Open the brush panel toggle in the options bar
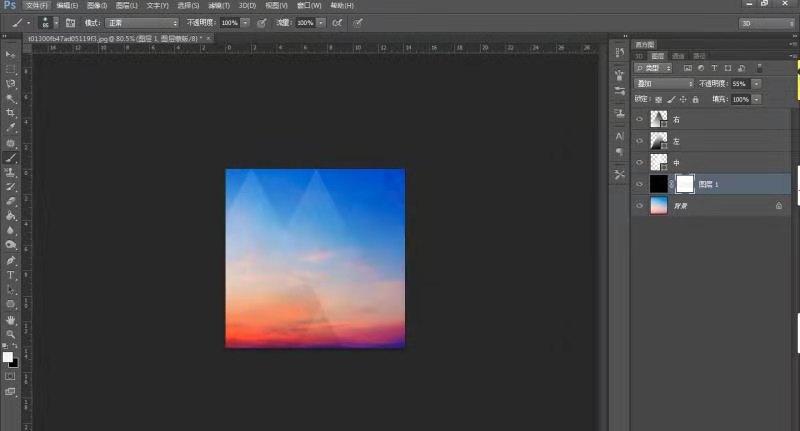 pos(70,23)
